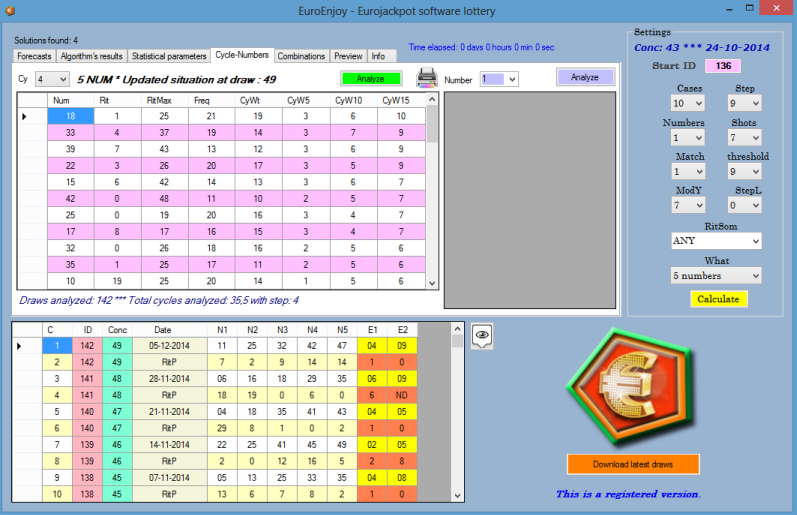Click the app icon in the title bar

pos(11,9)
